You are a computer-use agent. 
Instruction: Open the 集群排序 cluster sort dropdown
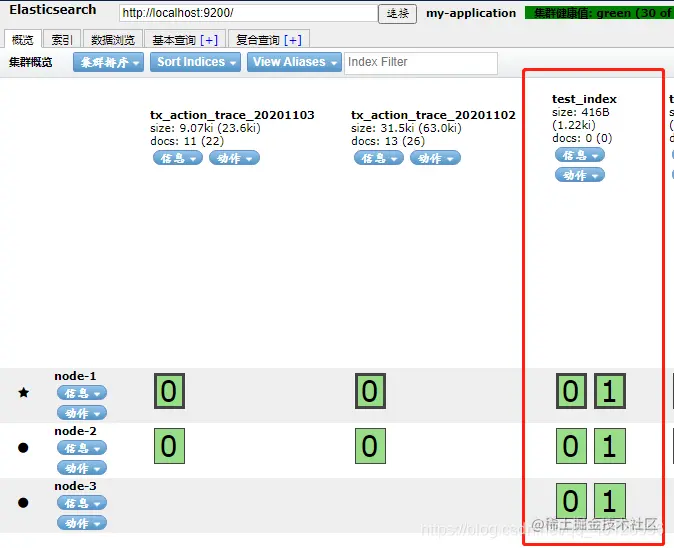(108, 62)
